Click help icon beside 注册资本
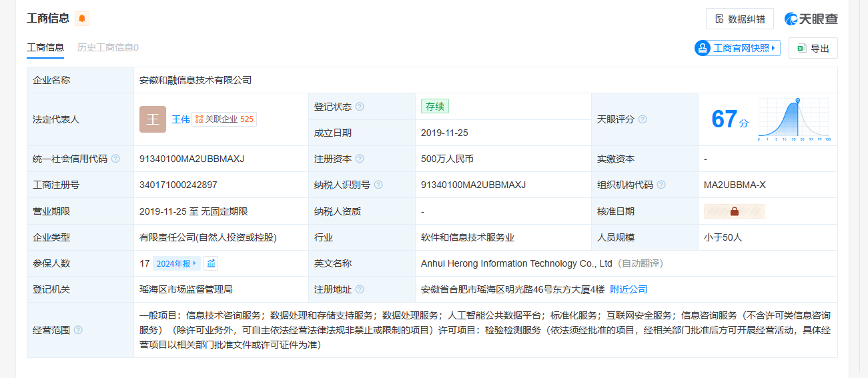Image resolution: width=868 pixels, height=378 pixels. point(360,159)
